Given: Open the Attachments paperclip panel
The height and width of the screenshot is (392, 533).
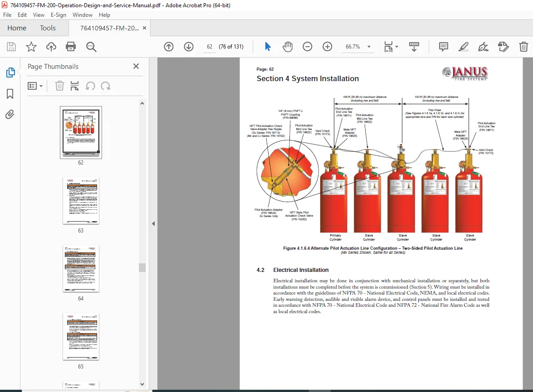Looking at the screenshot, I should coord(10,115).
